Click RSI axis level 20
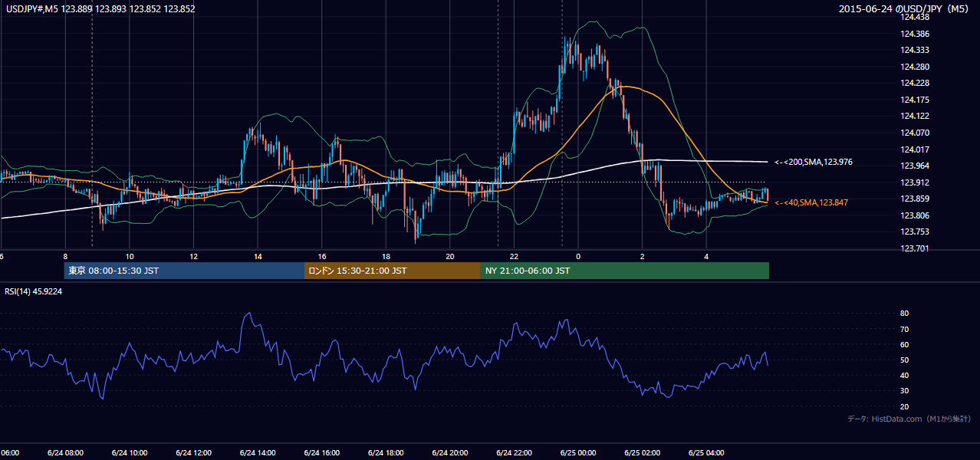The width and height of the screenshot is (980, 460). pyautogui.click(x=905, y=406)
